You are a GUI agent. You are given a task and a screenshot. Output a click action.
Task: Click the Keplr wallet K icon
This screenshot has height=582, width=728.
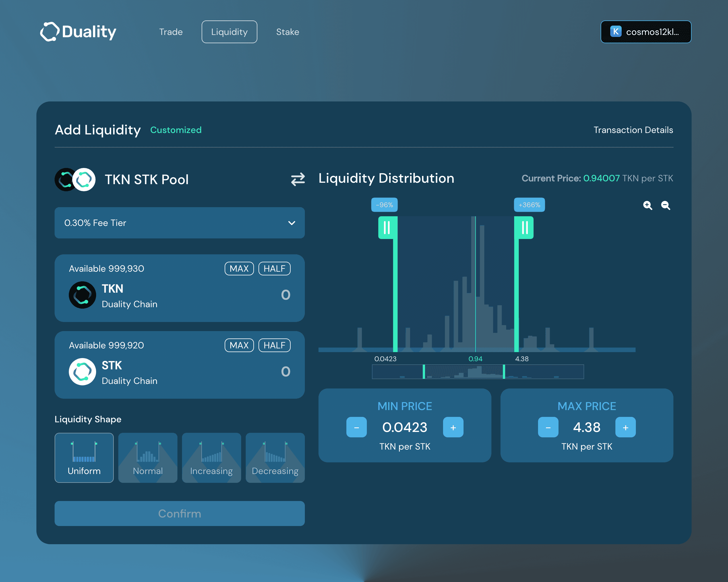616,32
